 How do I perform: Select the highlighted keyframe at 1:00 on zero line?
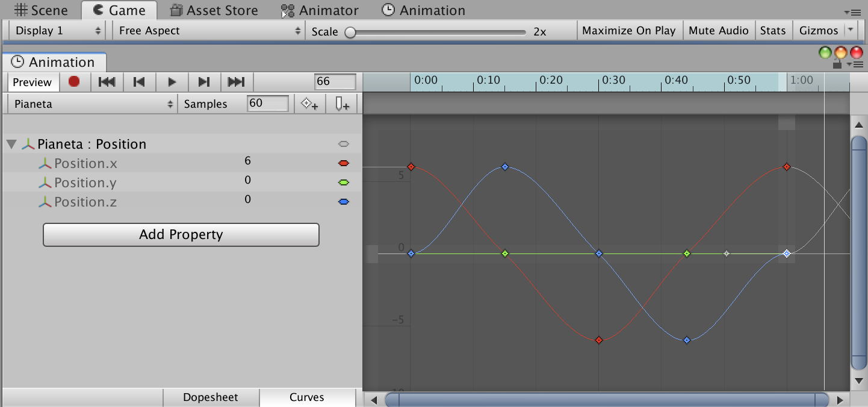(x=787, y=253)
